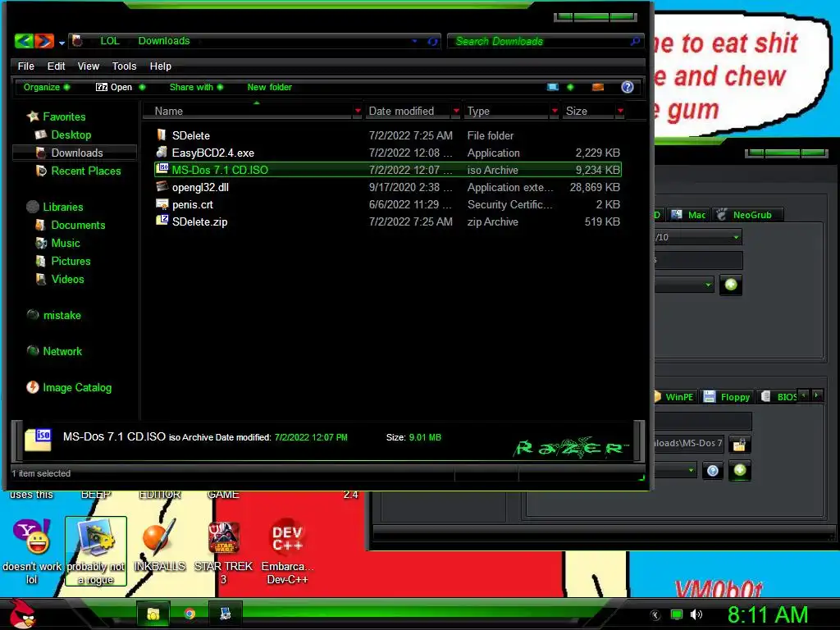Viewport: 840px width, 630px height.
Task: Click the search magnifier icon in Search Downloads
Action: pos(635,41)
